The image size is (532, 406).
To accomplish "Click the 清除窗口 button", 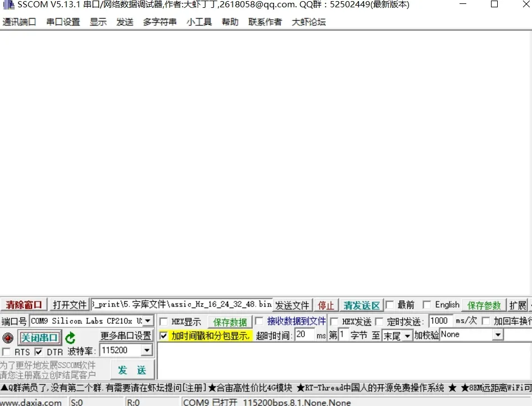I will (24, 305).
